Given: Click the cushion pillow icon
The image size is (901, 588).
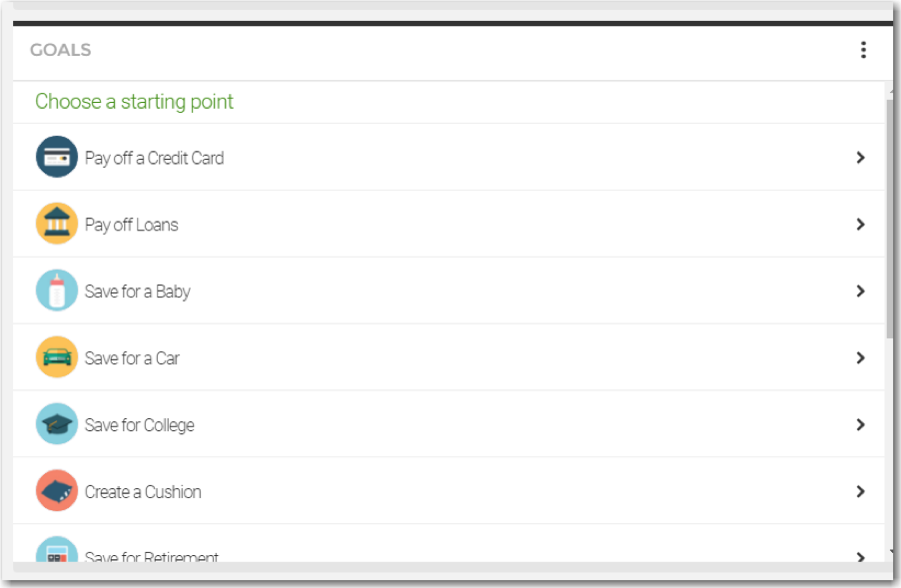Looking at the screenshot, I should tap(56, 490).
